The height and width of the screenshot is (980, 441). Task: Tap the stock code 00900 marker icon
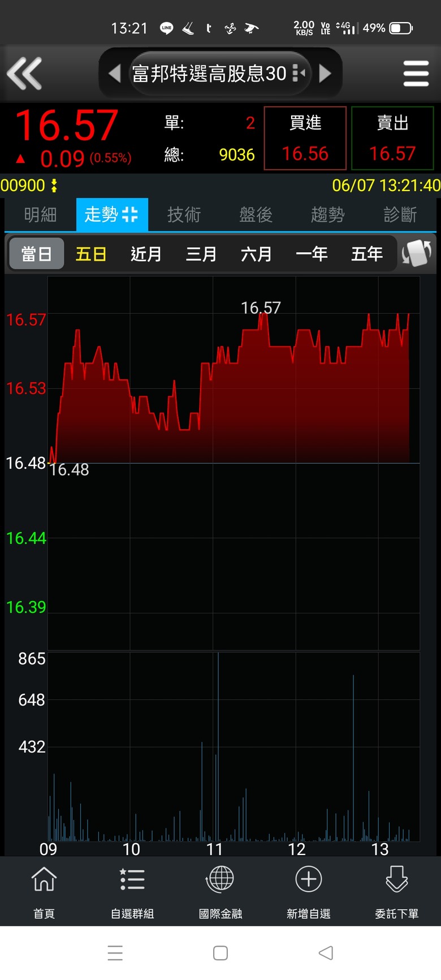54,185
